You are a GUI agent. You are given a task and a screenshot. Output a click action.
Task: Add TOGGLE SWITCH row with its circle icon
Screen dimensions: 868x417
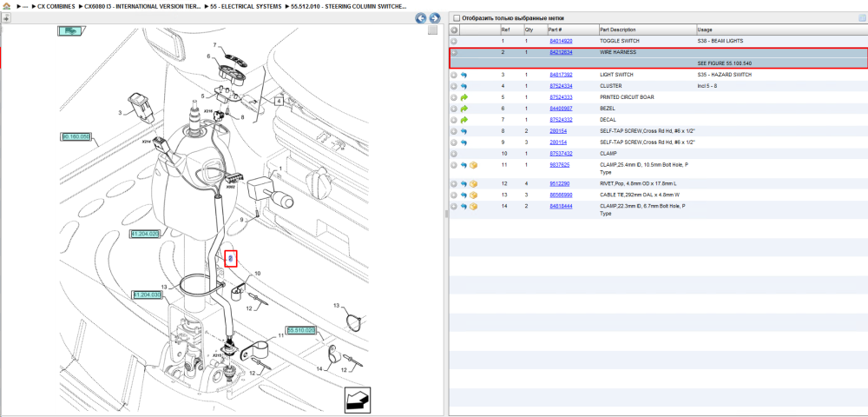[x=454, y=41]
